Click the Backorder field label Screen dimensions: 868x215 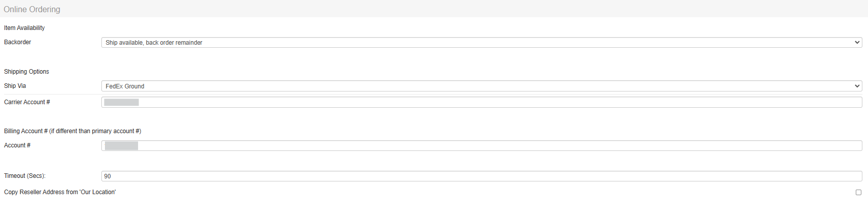coord(18,42)
